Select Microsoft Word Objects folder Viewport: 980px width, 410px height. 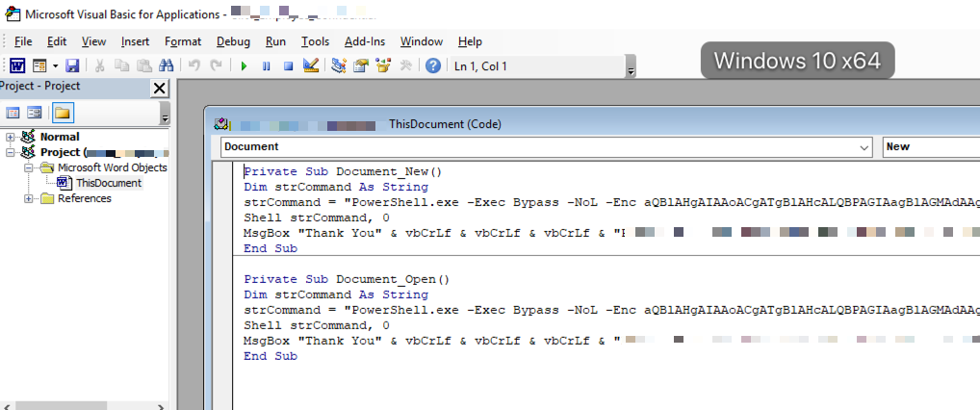113,167
